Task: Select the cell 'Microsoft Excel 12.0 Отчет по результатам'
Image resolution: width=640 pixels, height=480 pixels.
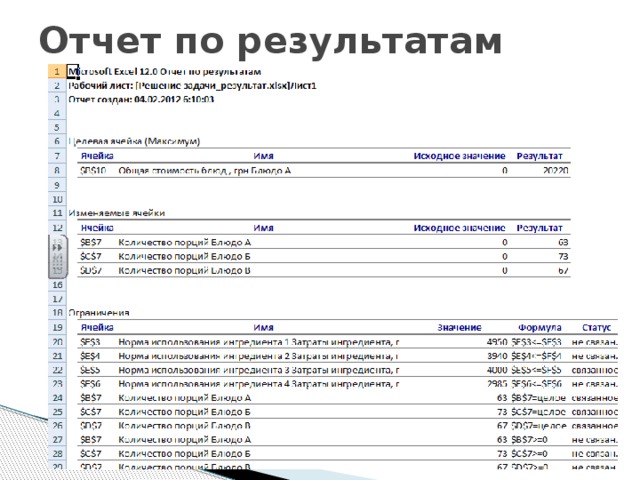Action: click(164, 72)
